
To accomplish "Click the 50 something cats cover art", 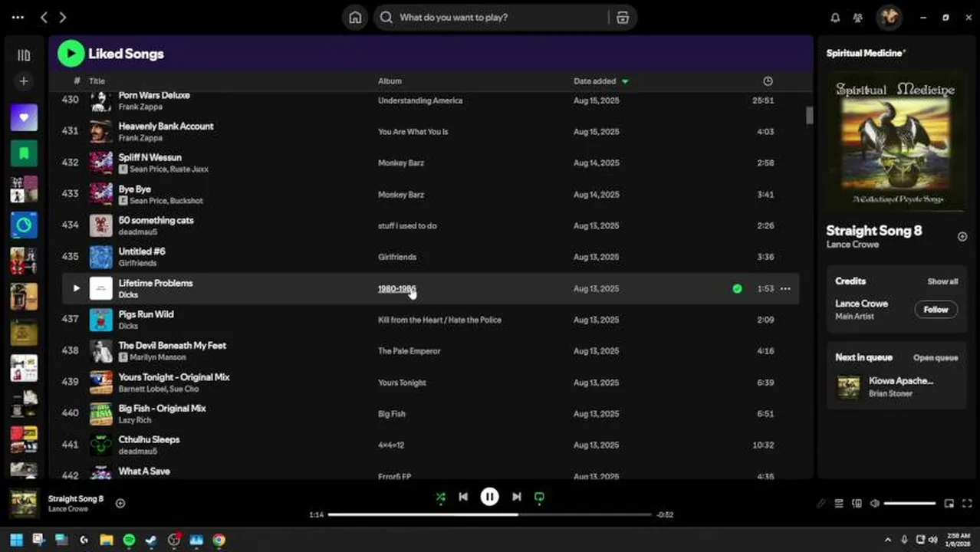I will click(x=101, y=225).
